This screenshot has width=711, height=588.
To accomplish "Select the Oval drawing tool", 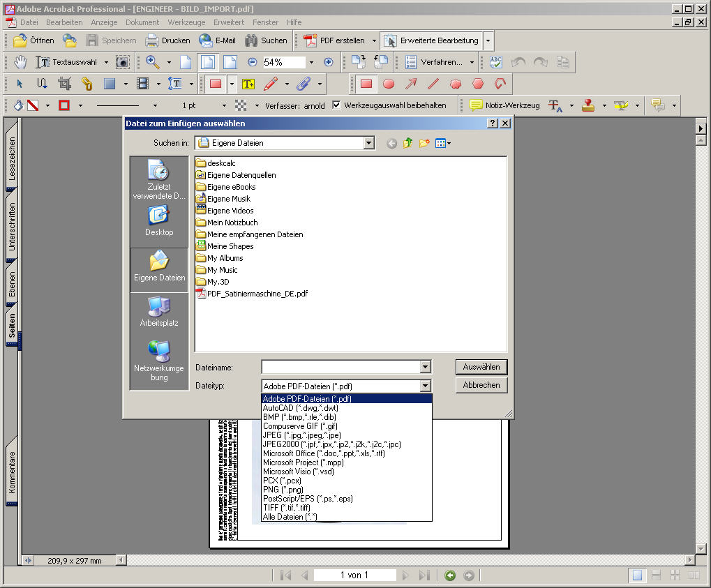I will [389, 84].
